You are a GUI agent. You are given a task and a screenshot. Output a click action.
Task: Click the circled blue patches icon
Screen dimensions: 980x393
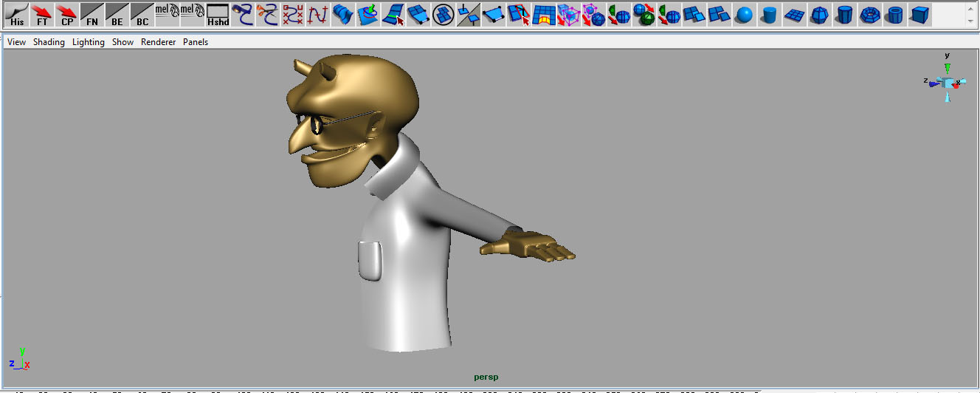(444, 15)
